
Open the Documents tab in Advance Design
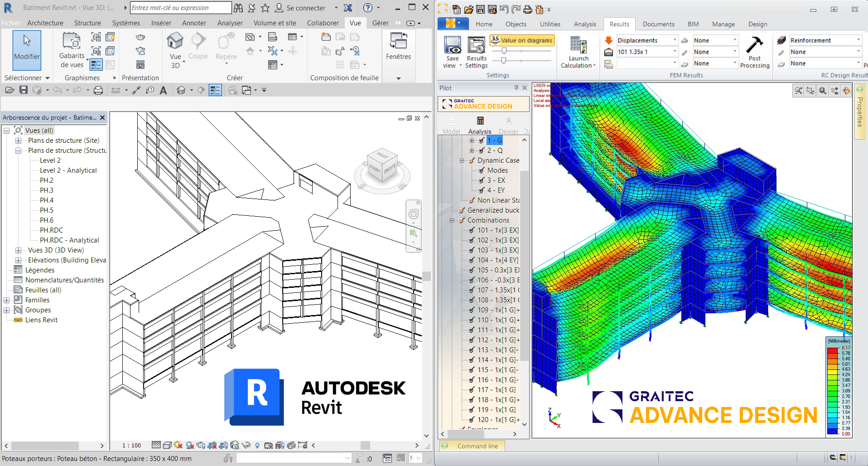point(658,24)
